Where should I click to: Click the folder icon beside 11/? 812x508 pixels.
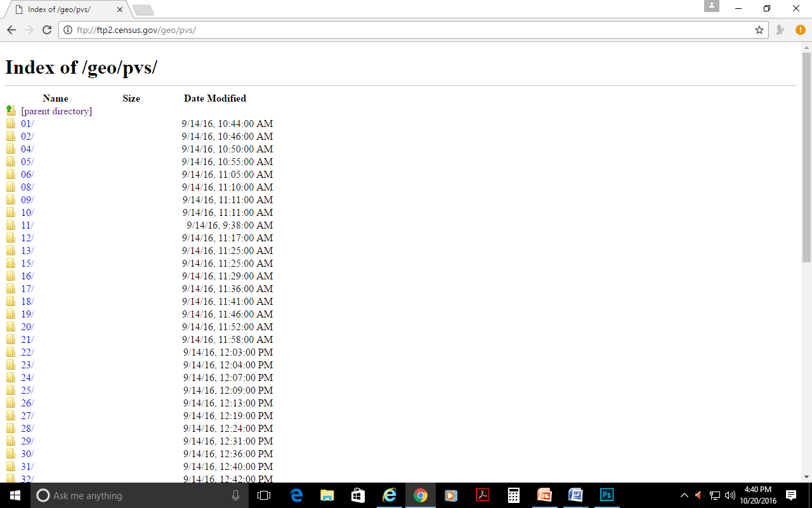[11, 225]
